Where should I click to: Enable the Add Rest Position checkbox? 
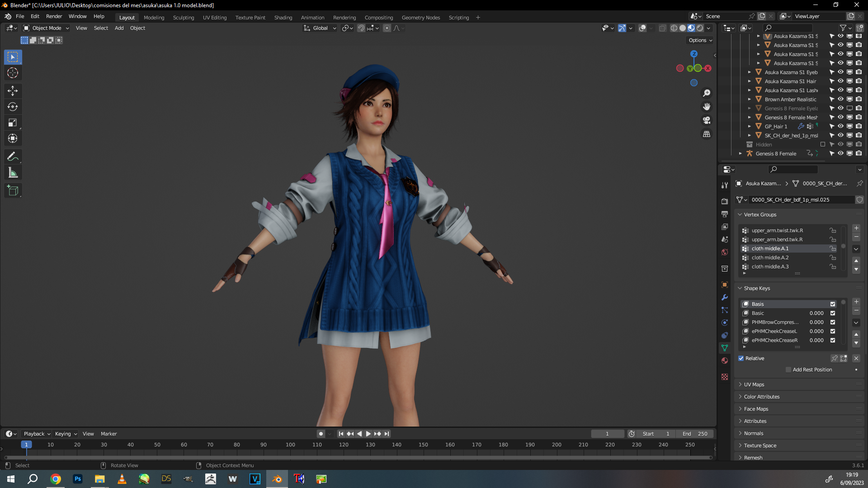coord(788,370)
